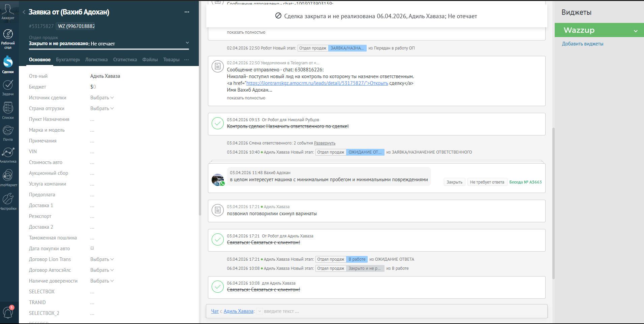Click показать полностью under Telegram notification

coord(246,98)
